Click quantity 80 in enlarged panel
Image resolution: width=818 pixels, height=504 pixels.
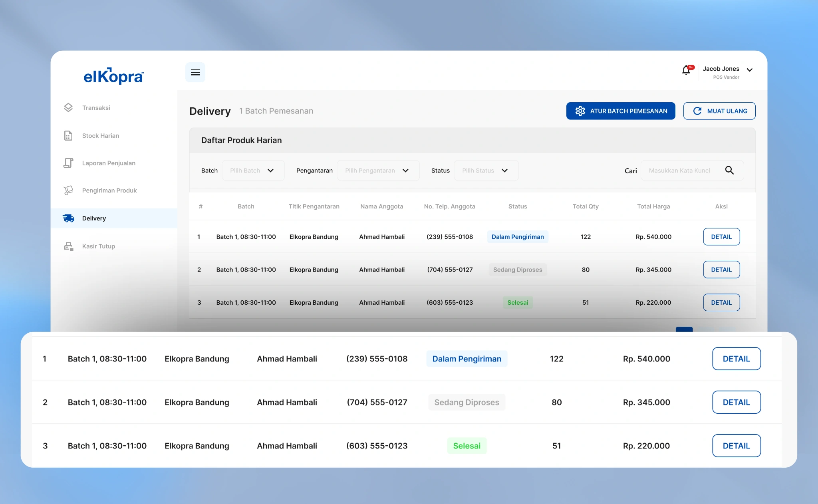pyautogui.click(x=557, y=402)
